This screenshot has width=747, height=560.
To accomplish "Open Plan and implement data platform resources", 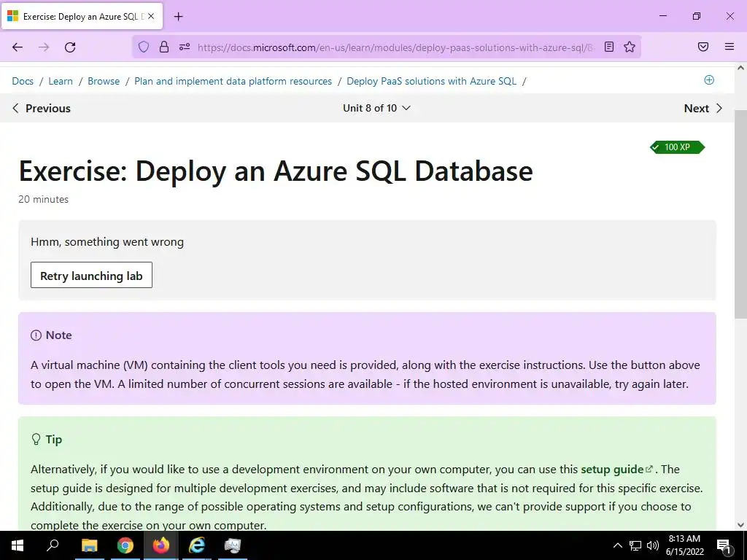I will click(x=233, y=81).
